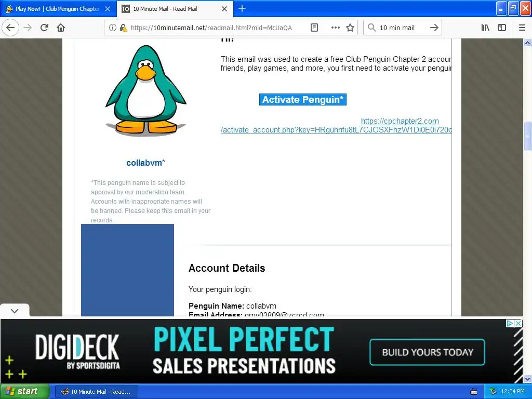Toggle reader view in address bar
The width and height of the screenshot is (532, 399).
(x=314, y=28)
